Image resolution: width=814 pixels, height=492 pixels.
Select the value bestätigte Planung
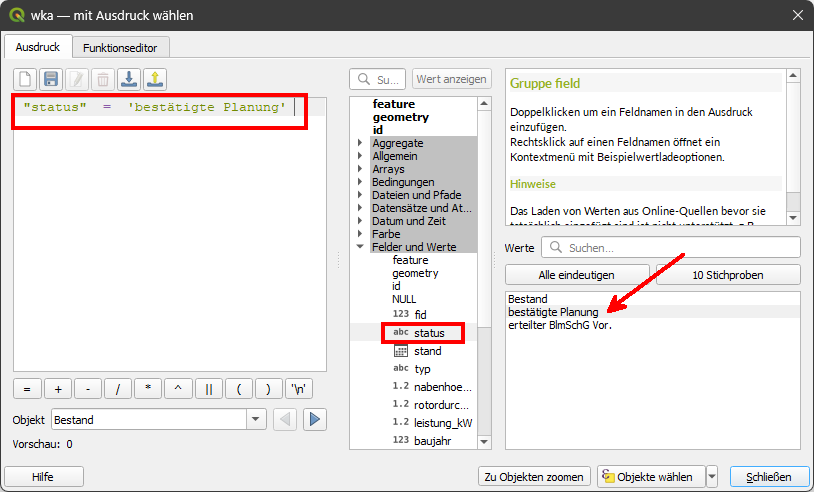553,312
